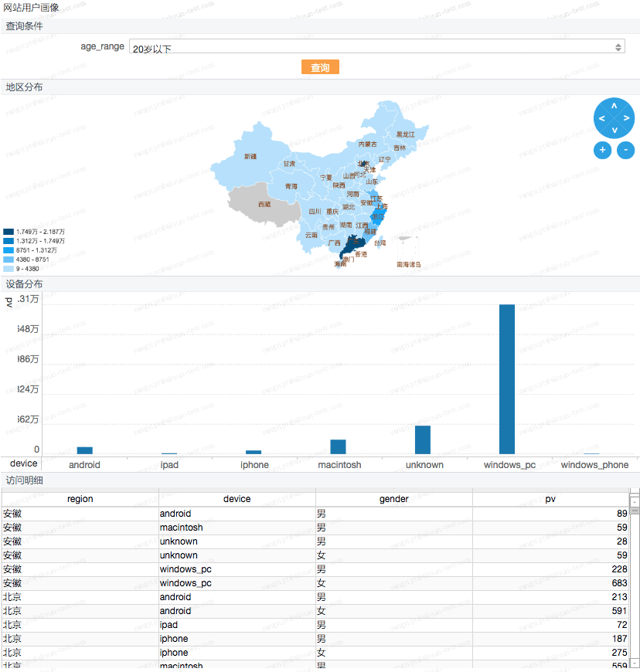Zoom in the map with plus button
The height and width of the screenshot is (672, 640).
[x=602, y=150]
